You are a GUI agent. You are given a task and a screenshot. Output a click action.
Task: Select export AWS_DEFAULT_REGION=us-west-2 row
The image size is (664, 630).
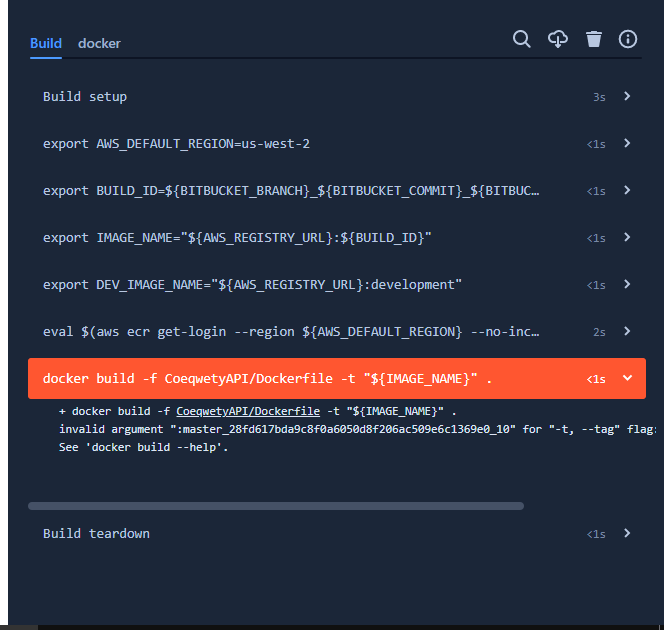point(337,144)
